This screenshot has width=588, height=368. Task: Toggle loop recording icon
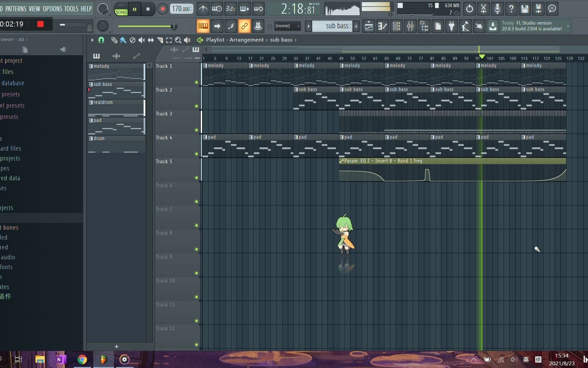tap(259, 9)
